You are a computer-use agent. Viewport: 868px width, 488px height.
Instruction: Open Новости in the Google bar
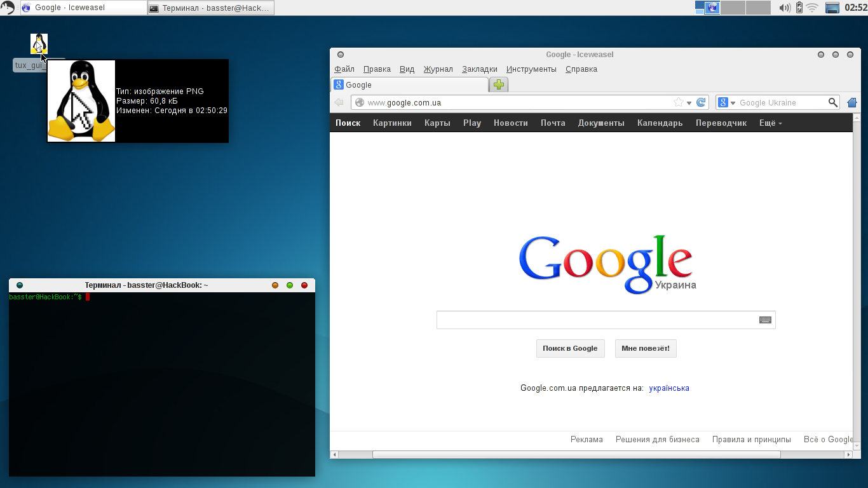511,123
